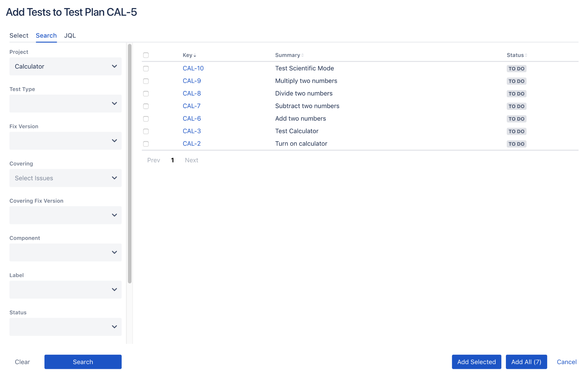Open the Status filter dropdown

coord(65,327)
